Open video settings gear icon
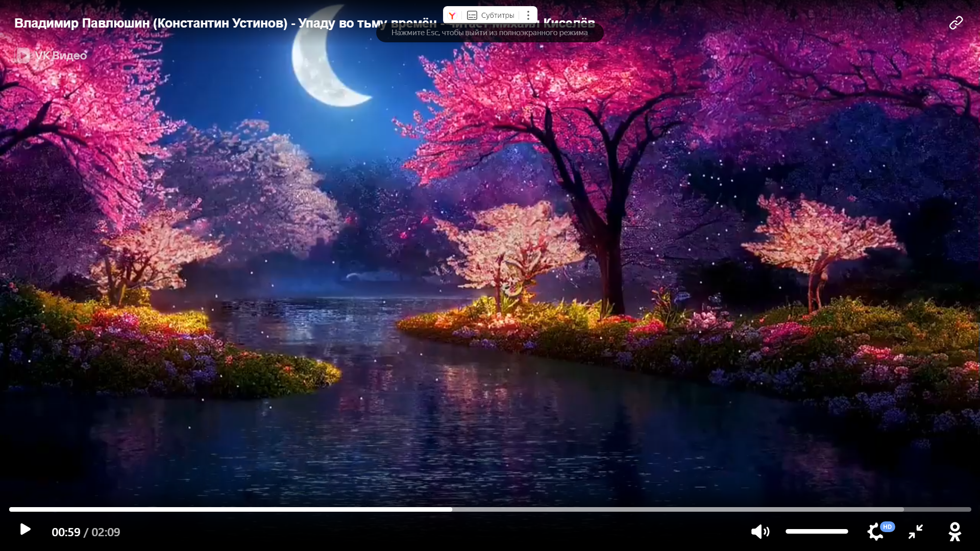The height and width of the screenshot is (551, 980). coord(875,532)
